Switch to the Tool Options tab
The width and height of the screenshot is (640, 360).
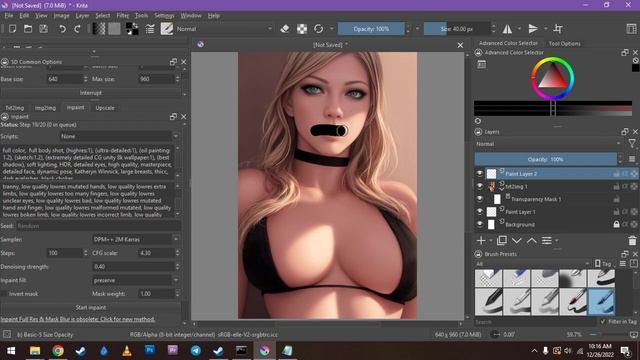click(564, 43)
